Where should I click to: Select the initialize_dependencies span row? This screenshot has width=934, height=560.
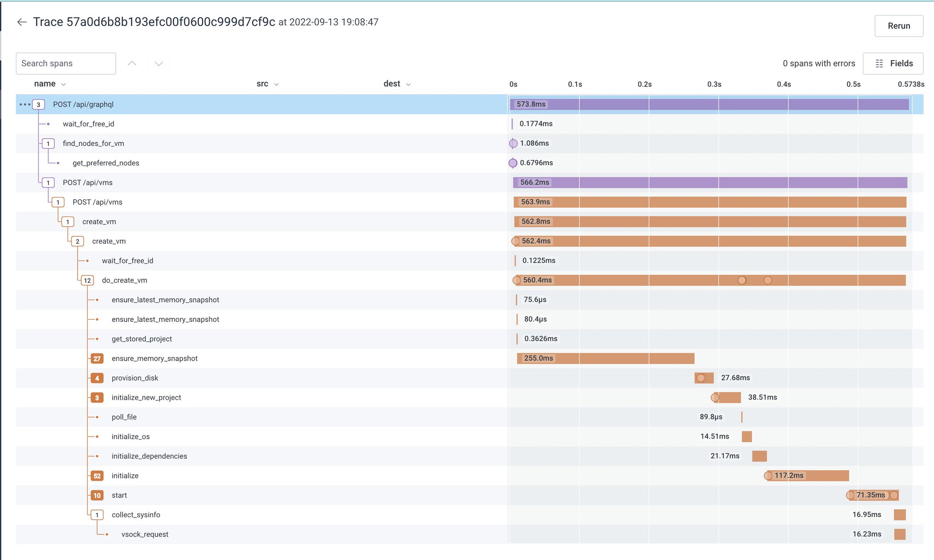click(149, 456)
